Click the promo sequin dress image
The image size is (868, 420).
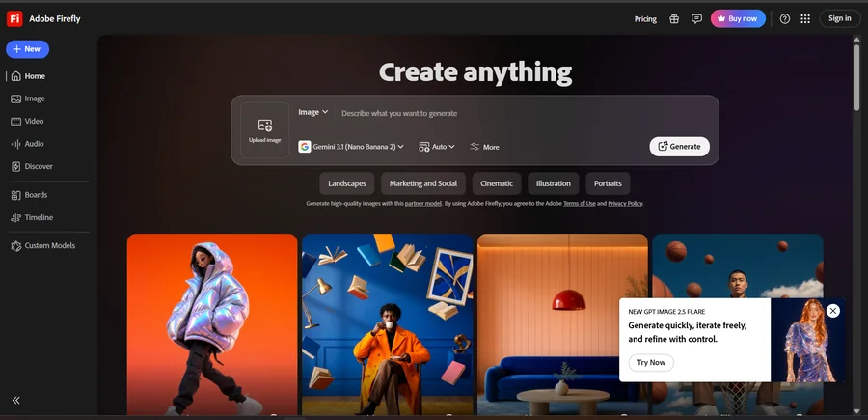(807, 340)
